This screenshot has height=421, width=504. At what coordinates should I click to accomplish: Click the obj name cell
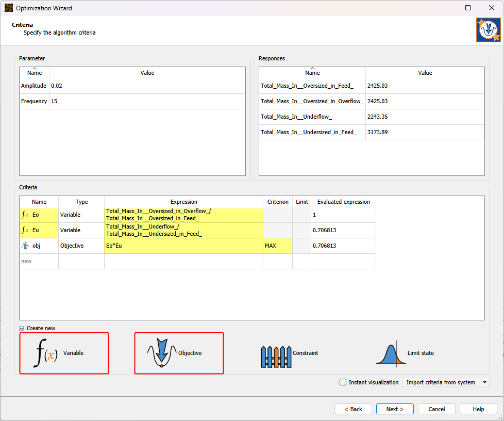39,246
